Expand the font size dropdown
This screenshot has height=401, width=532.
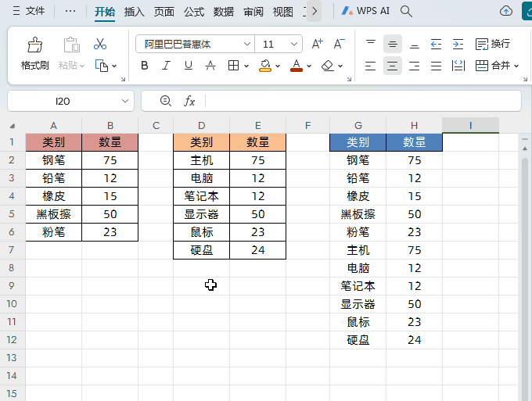[x=294, y=45]
